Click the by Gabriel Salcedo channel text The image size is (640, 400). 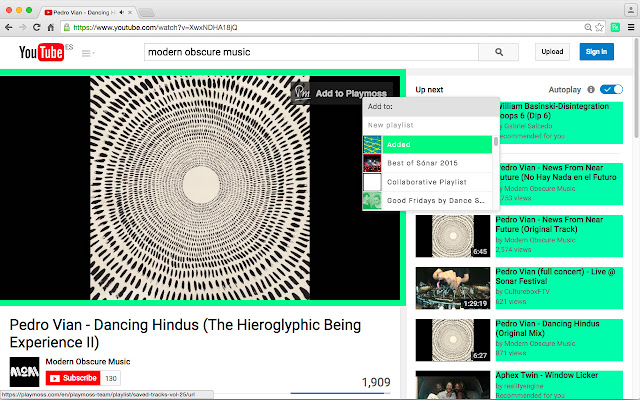point(527,126)
